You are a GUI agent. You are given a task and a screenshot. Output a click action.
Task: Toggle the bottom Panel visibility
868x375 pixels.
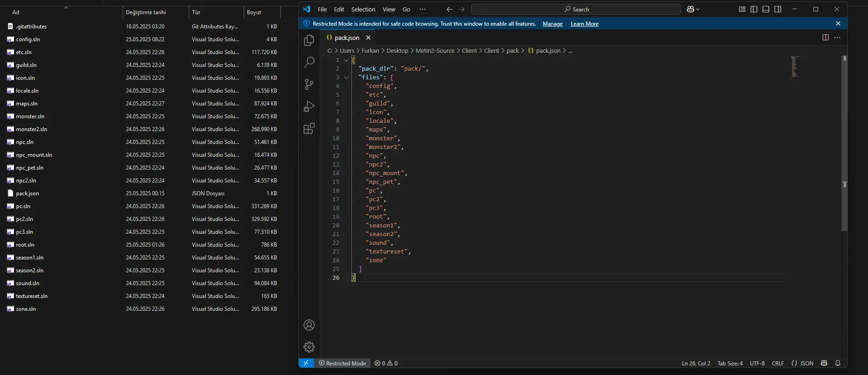coord(766,9)
